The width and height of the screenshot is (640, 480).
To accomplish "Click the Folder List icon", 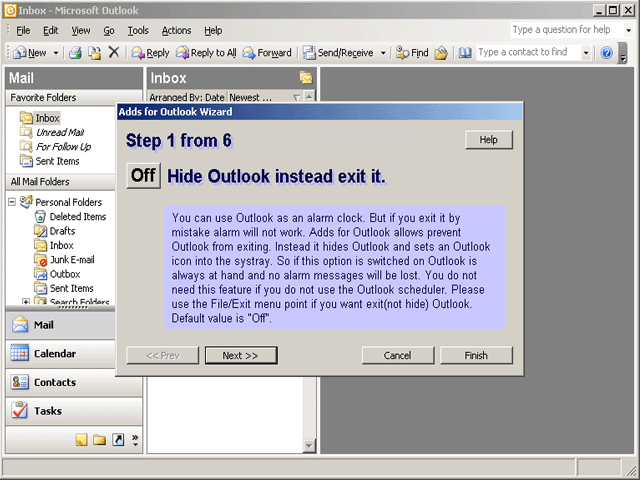I will 99,440.
